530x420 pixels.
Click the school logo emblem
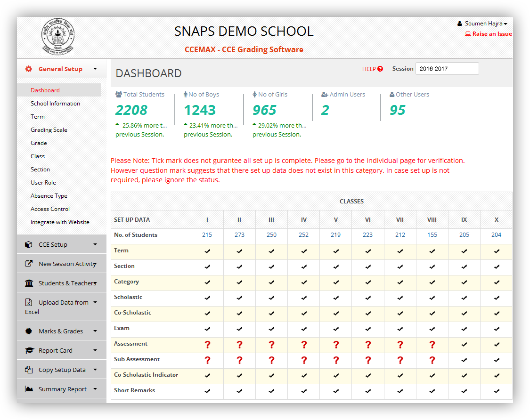click(x=57, y=37)
